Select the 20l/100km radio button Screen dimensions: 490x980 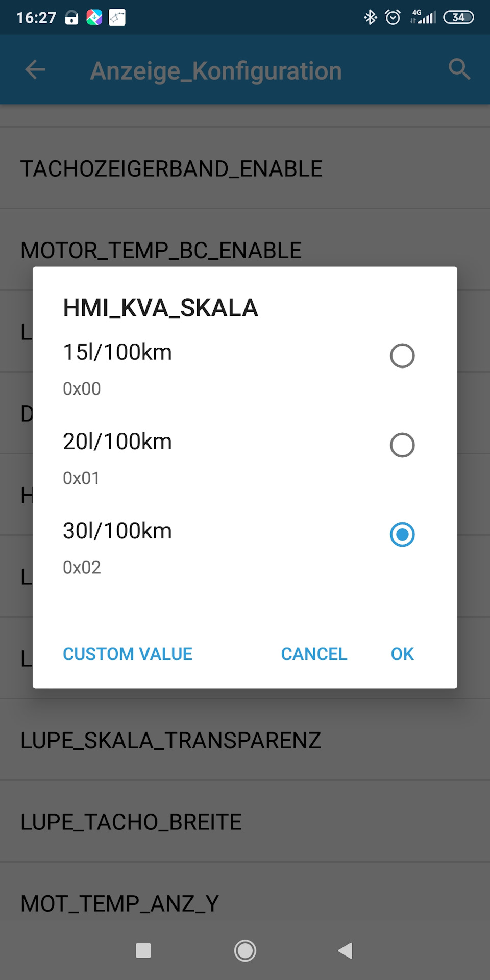(402, 445)
